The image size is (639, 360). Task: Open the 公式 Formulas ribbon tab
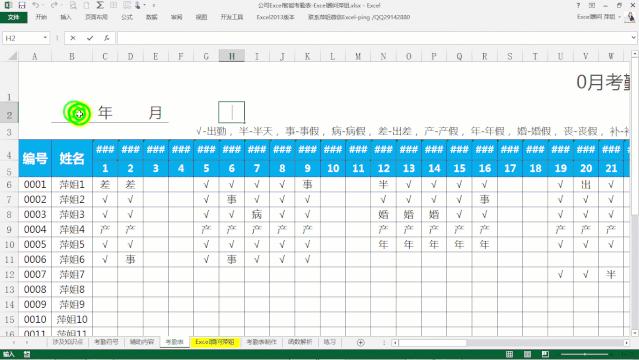point(127,17)
